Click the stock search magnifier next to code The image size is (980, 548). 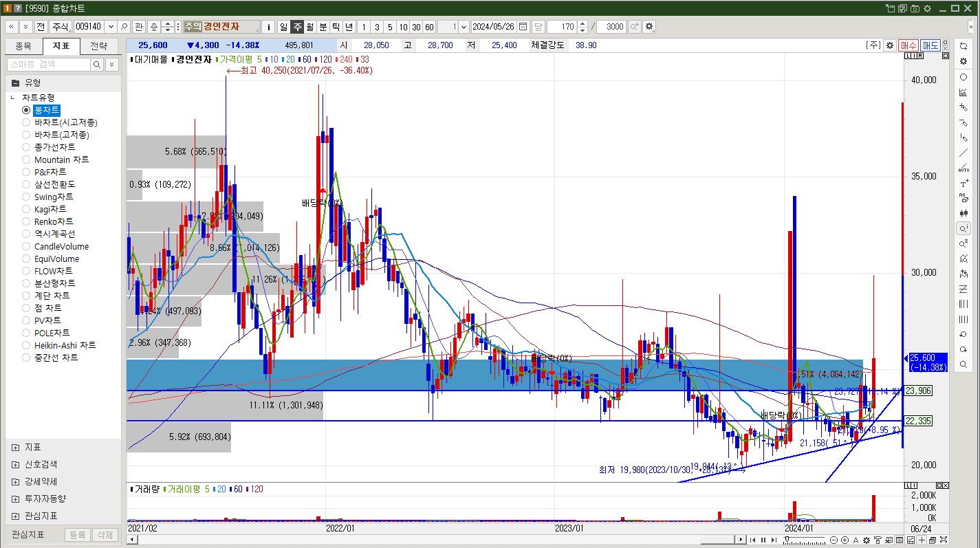(124, 27)
